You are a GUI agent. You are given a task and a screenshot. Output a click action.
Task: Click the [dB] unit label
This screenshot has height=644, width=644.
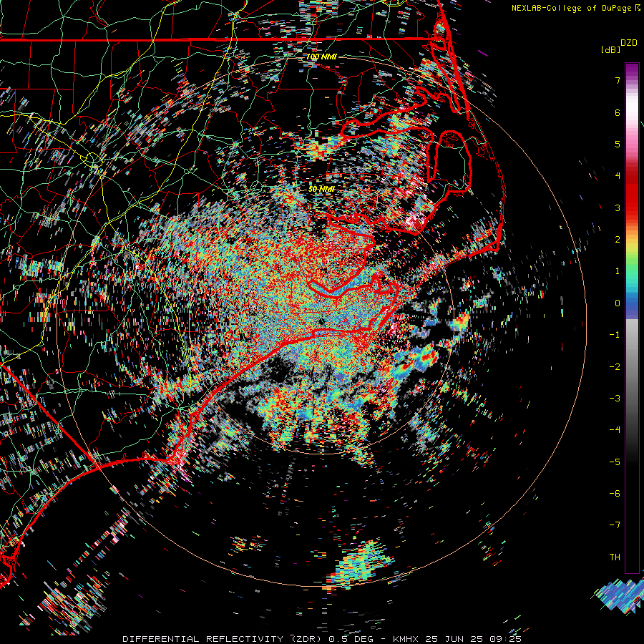click(x=611, y=49)
